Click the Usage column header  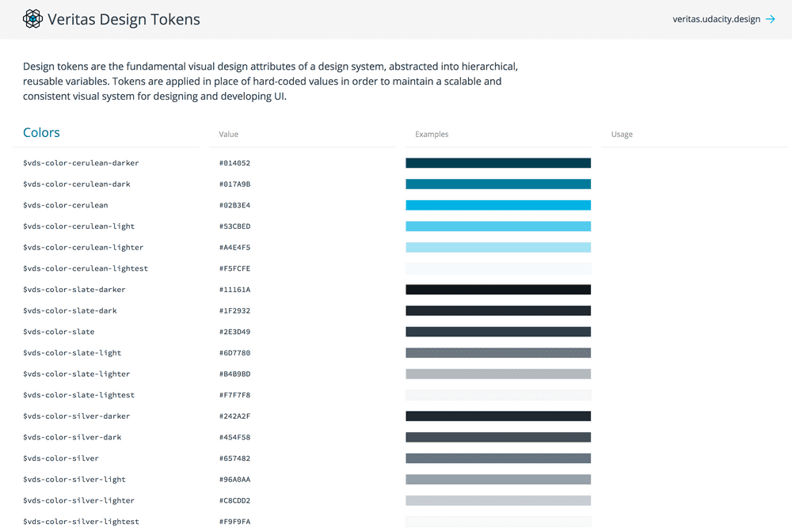(622, 134)
